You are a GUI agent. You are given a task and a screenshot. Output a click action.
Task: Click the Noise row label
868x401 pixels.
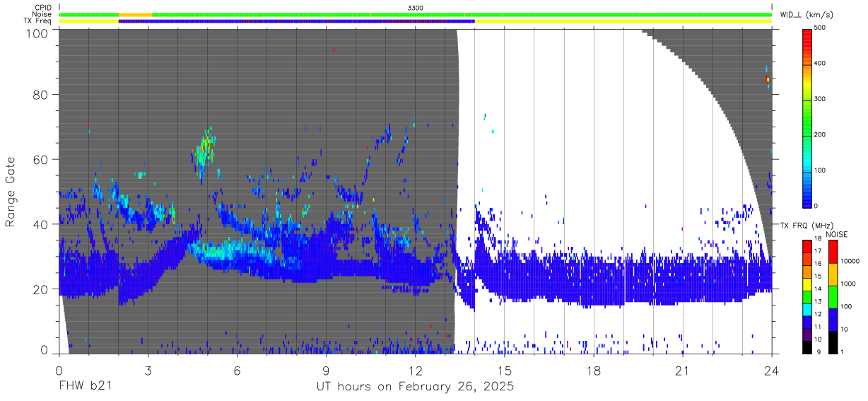[x=42, y=14]
